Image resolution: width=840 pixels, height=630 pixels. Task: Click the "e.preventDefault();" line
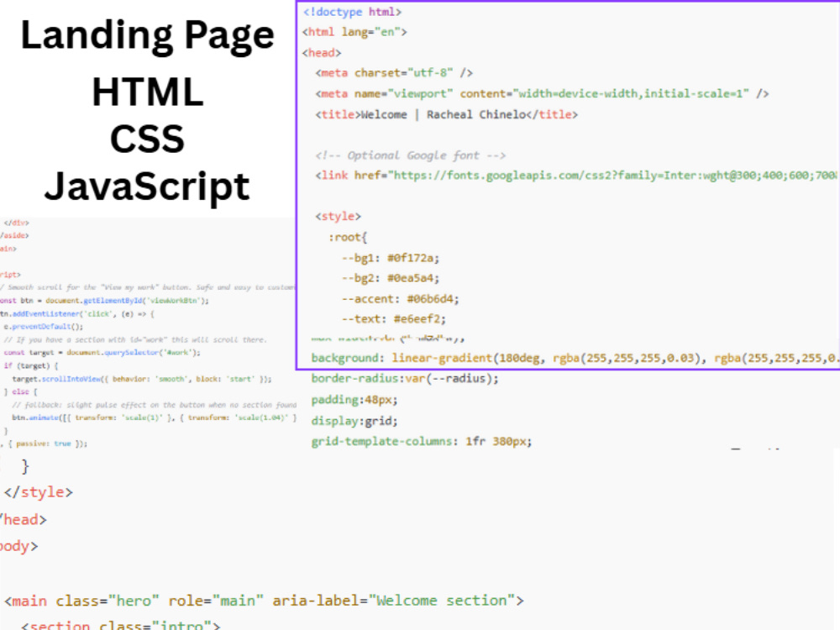pos(44,327)
